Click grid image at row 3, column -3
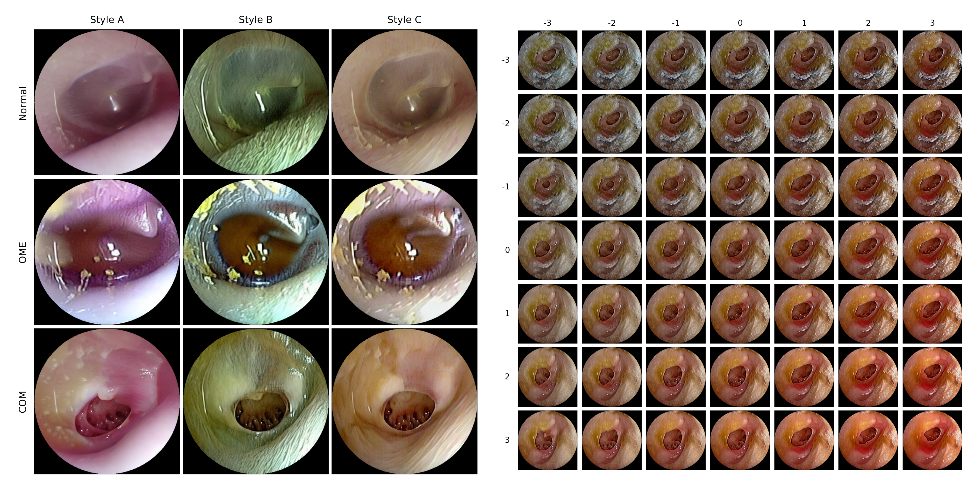Viewport: 980px width, 490px height. (x=547, y=440)
